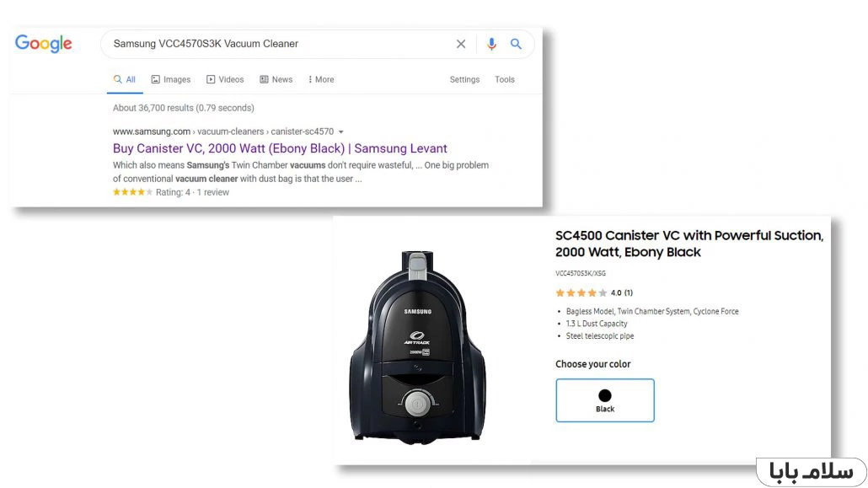Open the Images results tab
The height and width of the screenshot is (488, 868).
[x=171, y=79]
